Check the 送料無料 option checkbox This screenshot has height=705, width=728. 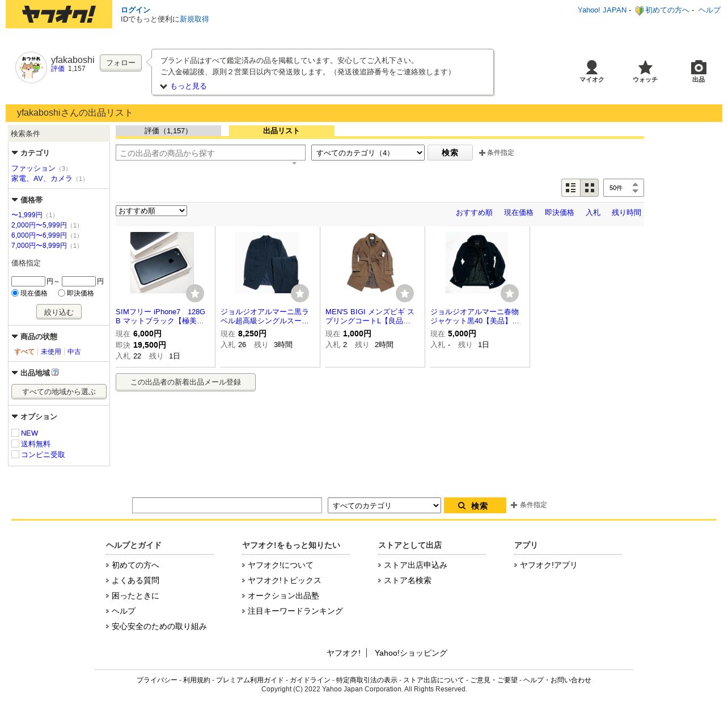click(15, 444)
